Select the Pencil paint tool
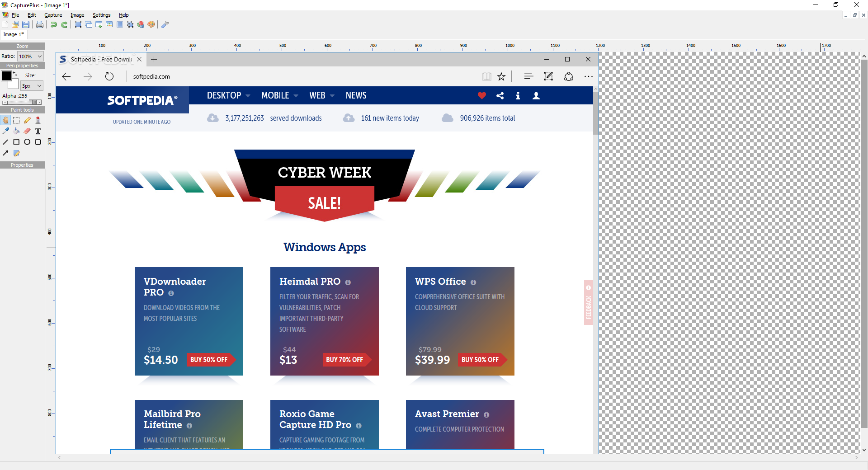The width and height of the screenshot is (868, 470). pos(27,120)
